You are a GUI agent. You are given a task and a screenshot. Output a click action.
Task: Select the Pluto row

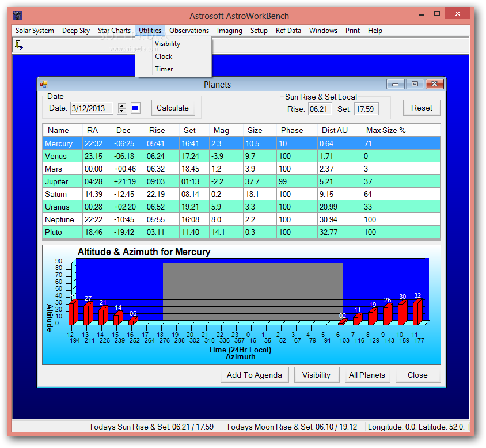[x=241, y=233]
